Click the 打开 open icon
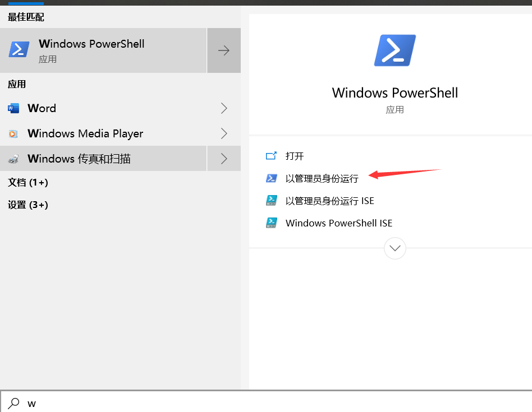Screen dimensions: 532x412 [x=271, y=156]
